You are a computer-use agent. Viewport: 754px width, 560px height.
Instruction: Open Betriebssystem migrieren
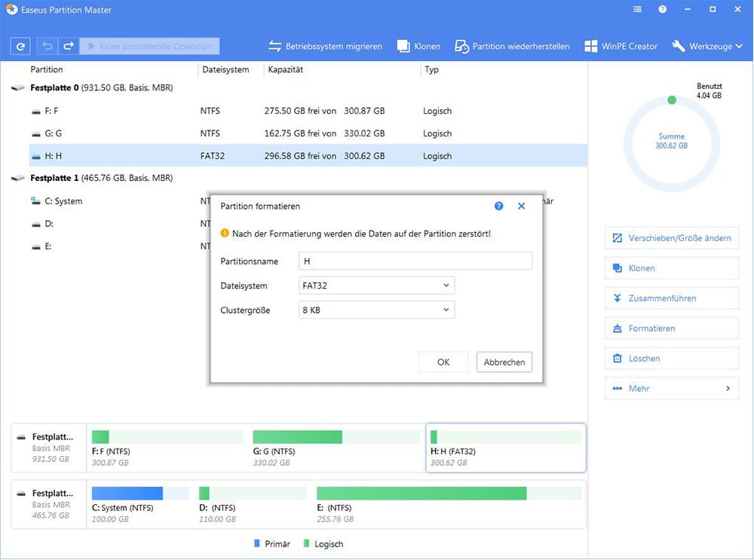(x=325, y=46)
